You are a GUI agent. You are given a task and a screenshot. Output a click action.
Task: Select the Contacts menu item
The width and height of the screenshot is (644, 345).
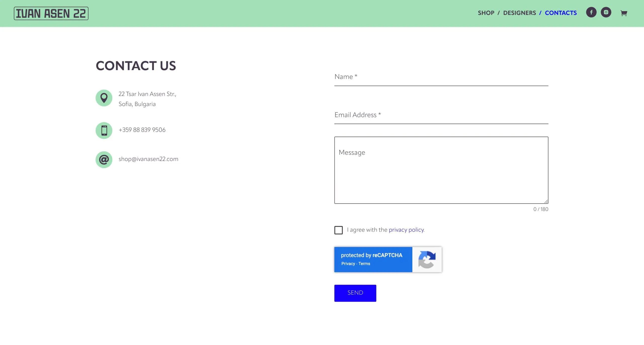click(x=560, y=13)
